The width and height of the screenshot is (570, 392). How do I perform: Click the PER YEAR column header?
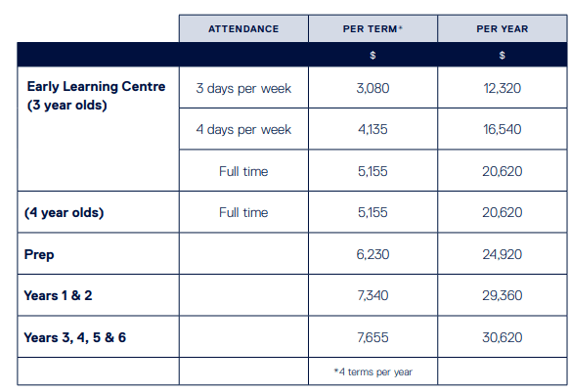[502, 29]
